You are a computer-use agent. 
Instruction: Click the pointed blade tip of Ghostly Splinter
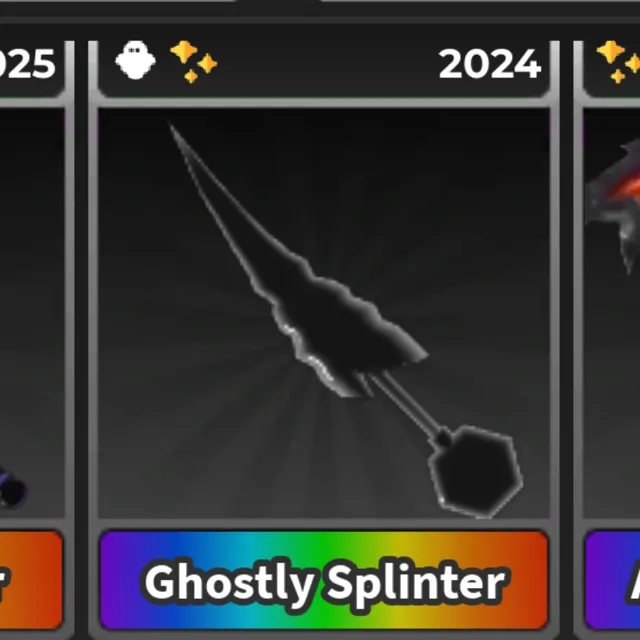(x=176, y=133)
